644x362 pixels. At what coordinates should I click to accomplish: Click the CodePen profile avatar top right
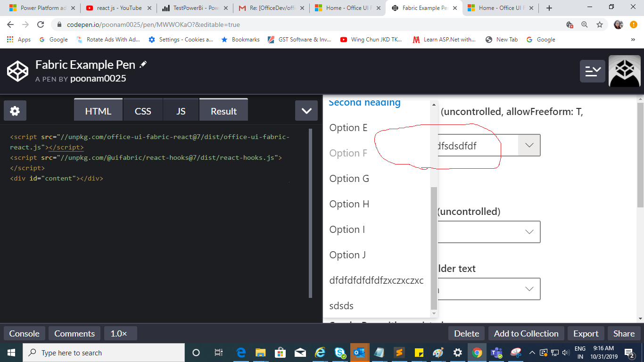coord(624,71)
